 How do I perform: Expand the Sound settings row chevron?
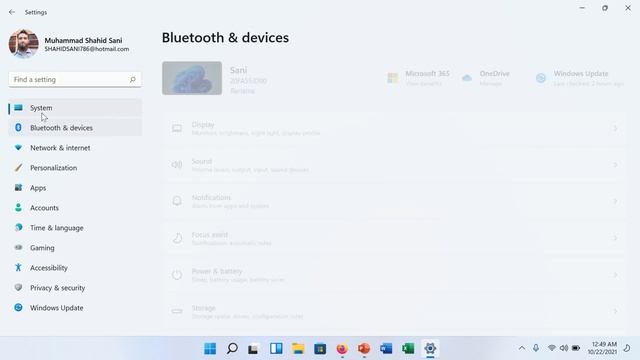615,165
